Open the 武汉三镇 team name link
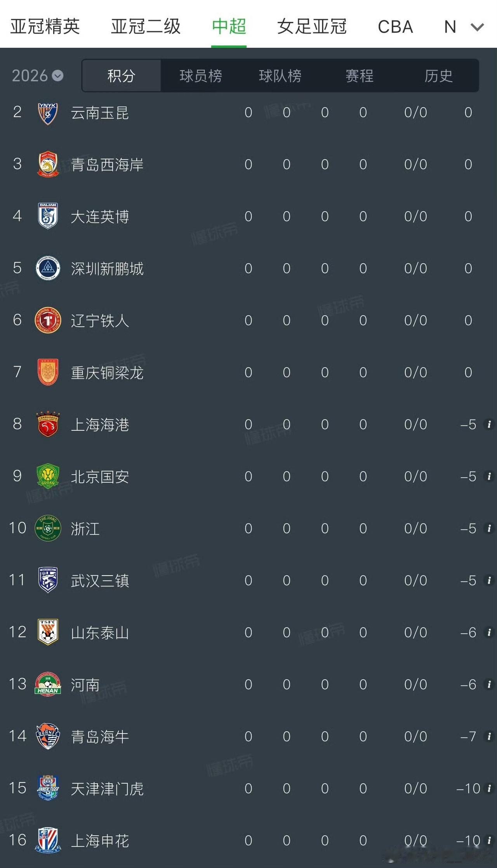The height and width of the screenshot is (868, 497). click(x=100, y=581)
